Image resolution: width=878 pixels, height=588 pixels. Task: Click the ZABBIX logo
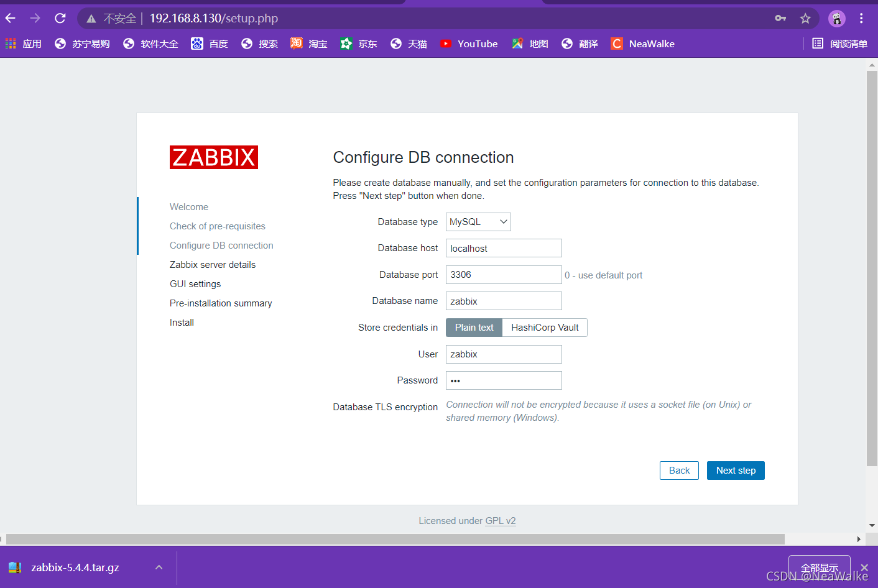tap(214, 157)
